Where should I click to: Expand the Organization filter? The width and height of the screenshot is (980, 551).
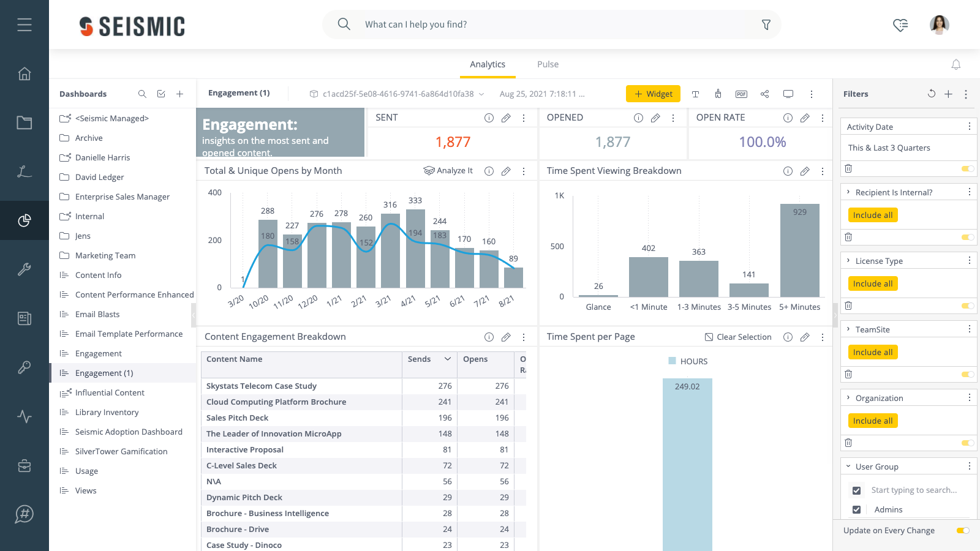pos(848,398)
